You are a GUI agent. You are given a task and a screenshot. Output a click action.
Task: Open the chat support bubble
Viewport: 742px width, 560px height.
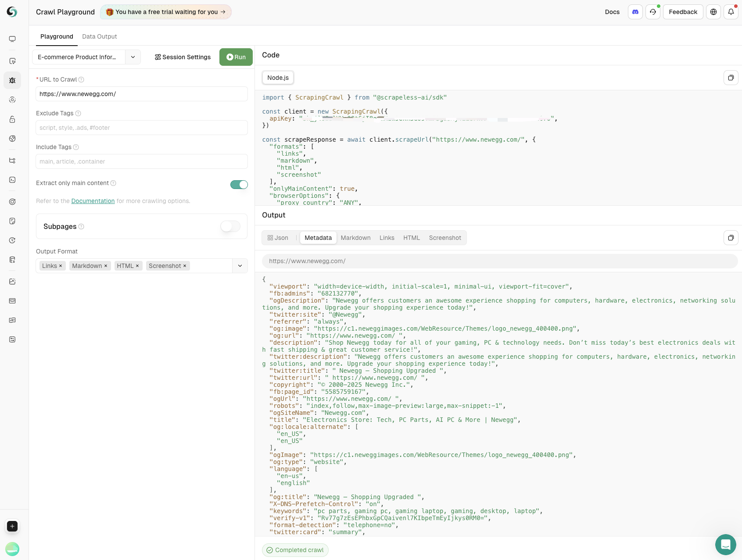[726, 545]
